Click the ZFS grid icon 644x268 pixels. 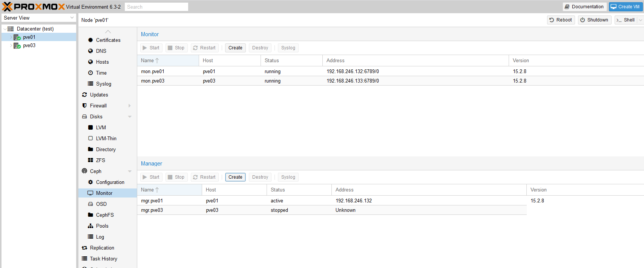(x=90, y=160)
